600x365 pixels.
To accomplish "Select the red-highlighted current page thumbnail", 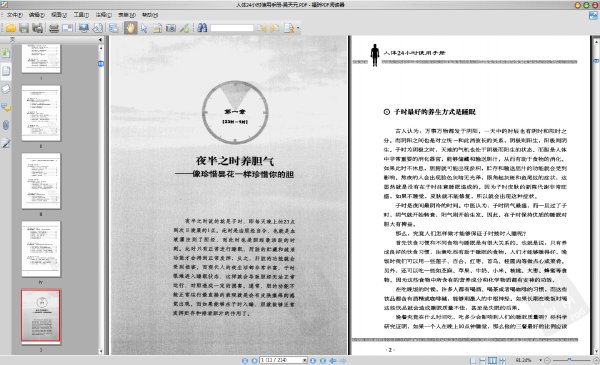I will pyautogui.click(x=41, y=316).
